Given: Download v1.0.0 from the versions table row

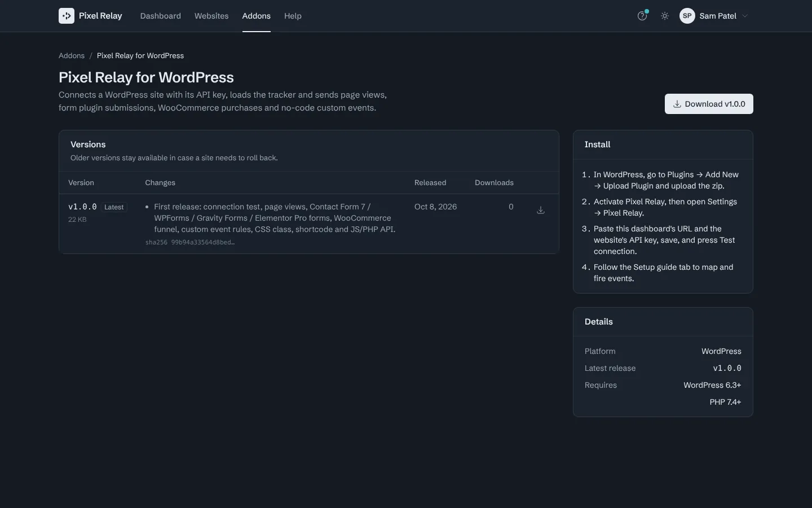Looking at the screenshot, I should pyautogui.click(x=541, y=210).
